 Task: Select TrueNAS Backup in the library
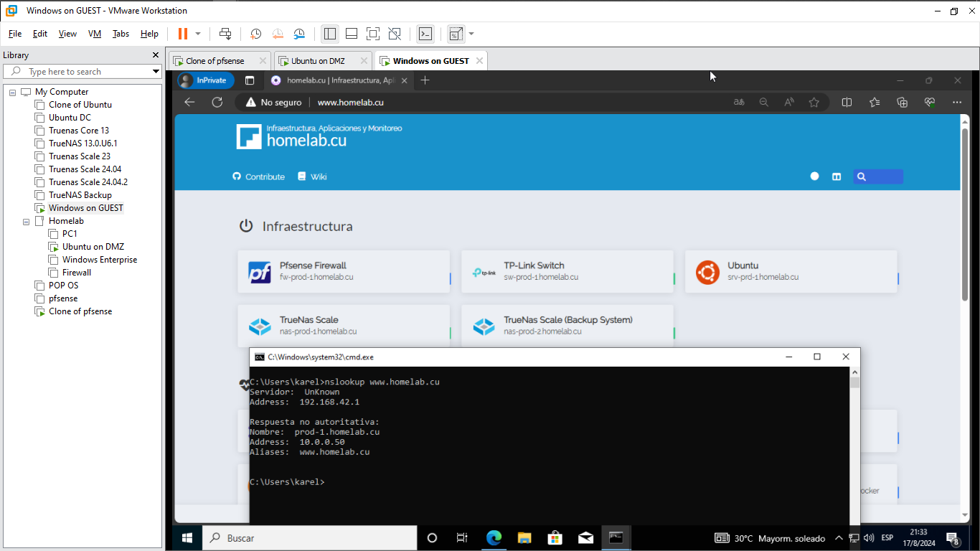pyautogui.click(x=80, y=195)
